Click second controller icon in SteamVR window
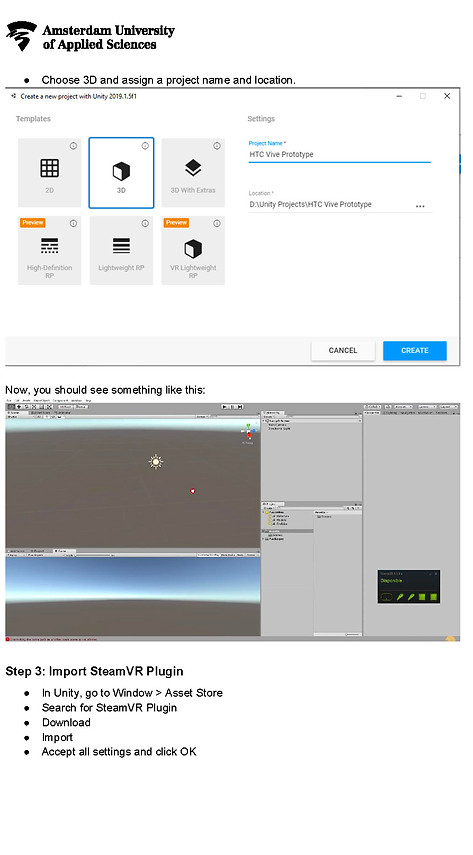 click(x=411, y=597)
